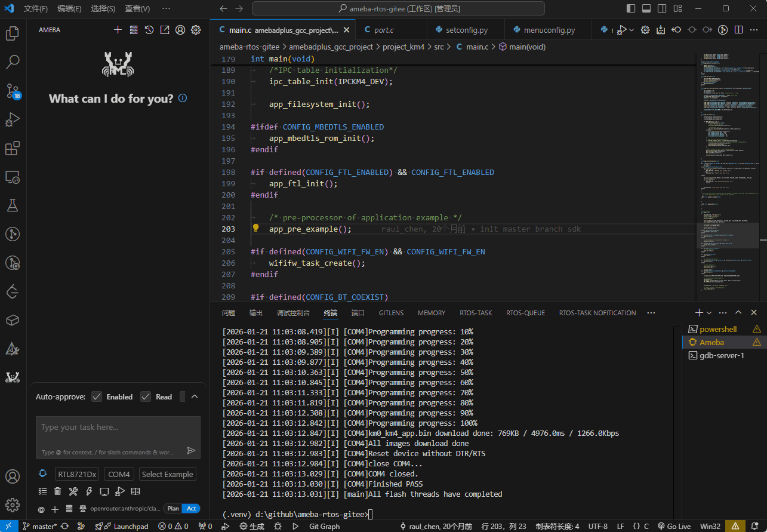Open chat history clock icon in Ameba header
The height and width of the screenshot is (532, 767).
[149, 30]
